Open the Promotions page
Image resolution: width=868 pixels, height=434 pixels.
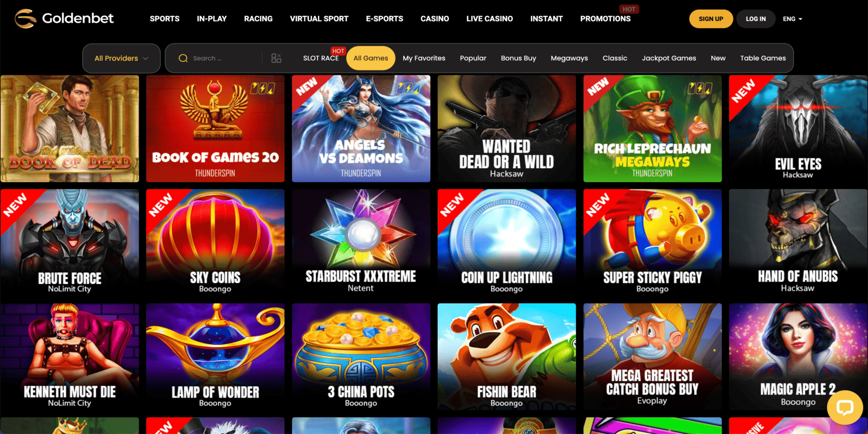pos(605,18)
